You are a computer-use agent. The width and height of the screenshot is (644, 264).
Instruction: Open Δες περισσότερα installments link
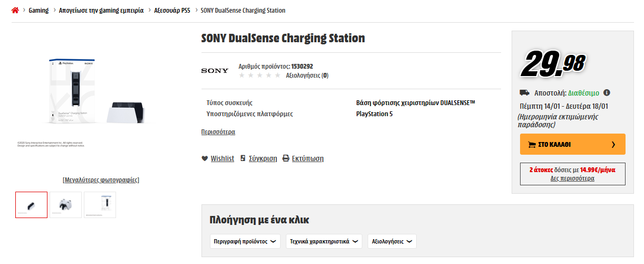coord(572,178)
